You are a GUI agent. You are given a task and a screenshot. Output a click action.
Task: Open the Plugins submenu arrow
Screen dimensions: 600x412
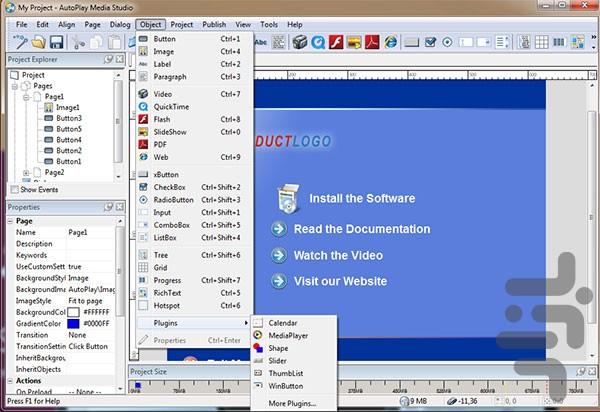click(x=246, y=323)
